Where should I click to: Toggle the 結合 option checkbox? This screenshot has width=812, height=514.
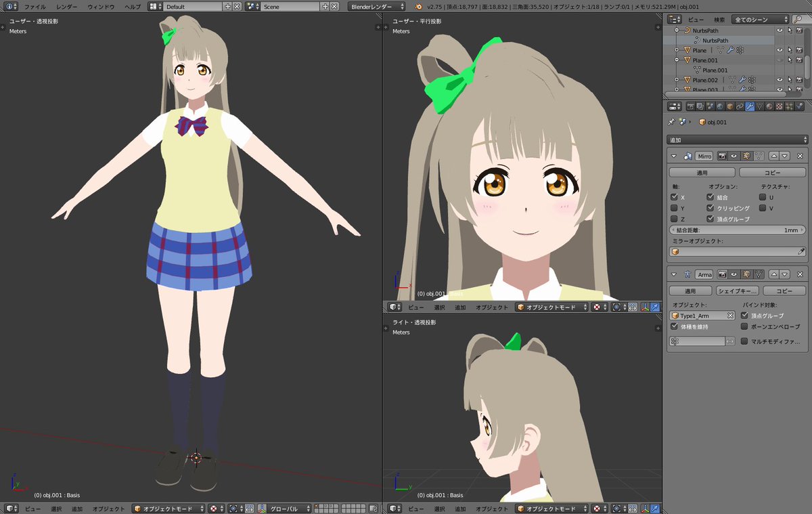(x=710, y=197)
